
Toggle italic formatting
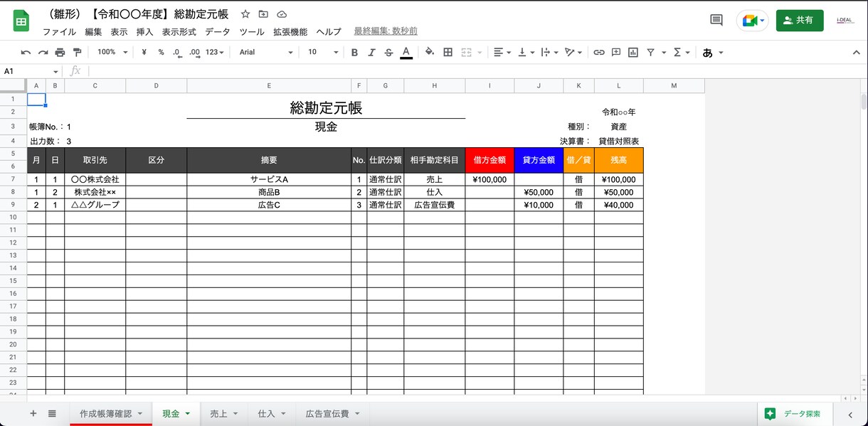[371, 52]
